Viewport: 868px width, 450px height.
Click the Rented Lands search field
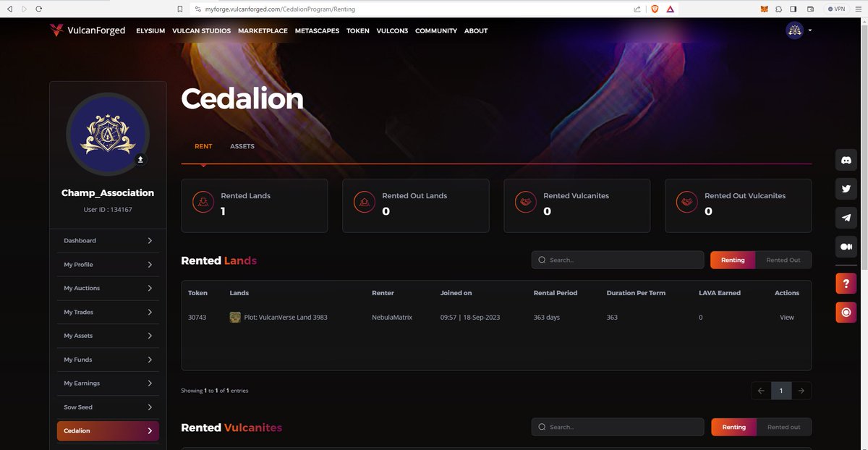(x=617, y=259)
